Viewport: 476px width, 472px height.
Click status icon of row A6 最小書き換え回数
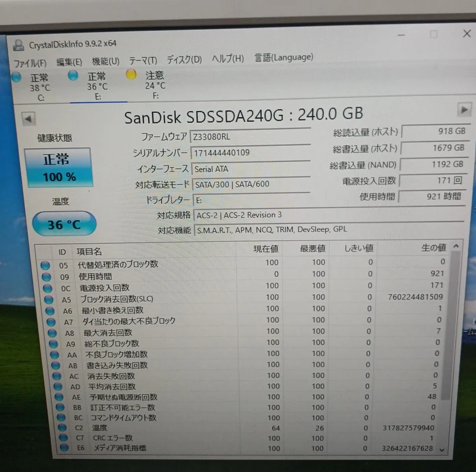coord(50,311)
